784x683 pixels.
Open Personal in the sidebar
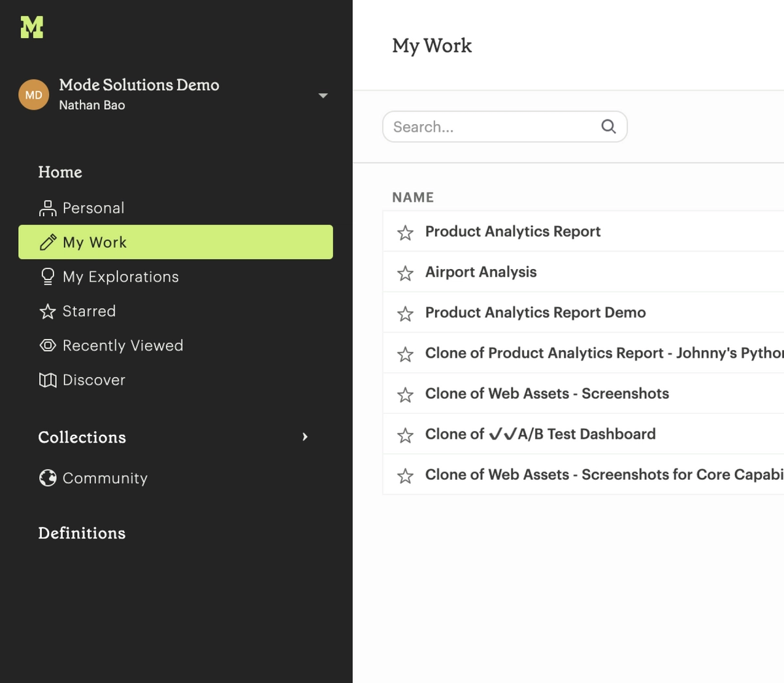tap(93, 208)
